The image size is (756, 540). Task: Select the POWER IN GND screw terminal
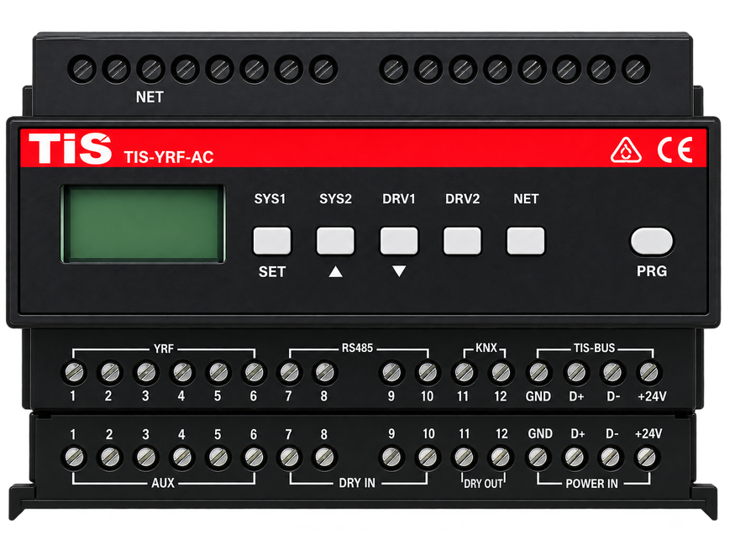pyautogui.click(x=538, y=457)
